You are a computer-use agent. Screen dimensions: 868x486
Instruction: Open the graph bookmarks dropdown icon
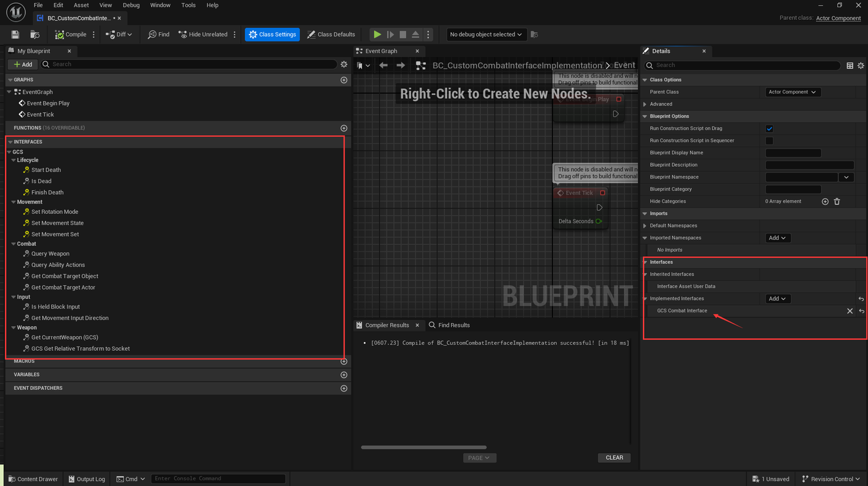click(363, 65)
